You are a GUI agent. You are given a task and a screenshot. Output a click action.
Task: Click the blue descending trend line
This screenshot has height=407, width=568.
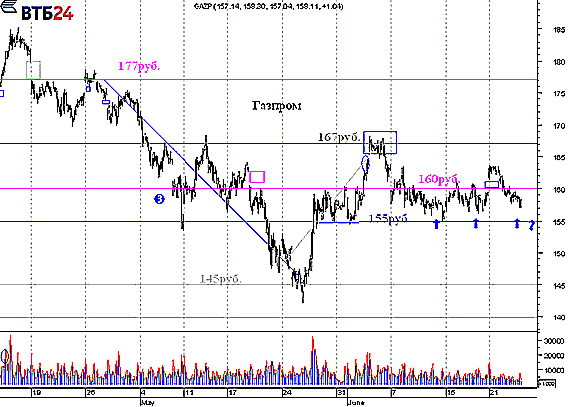click(199, 173)
